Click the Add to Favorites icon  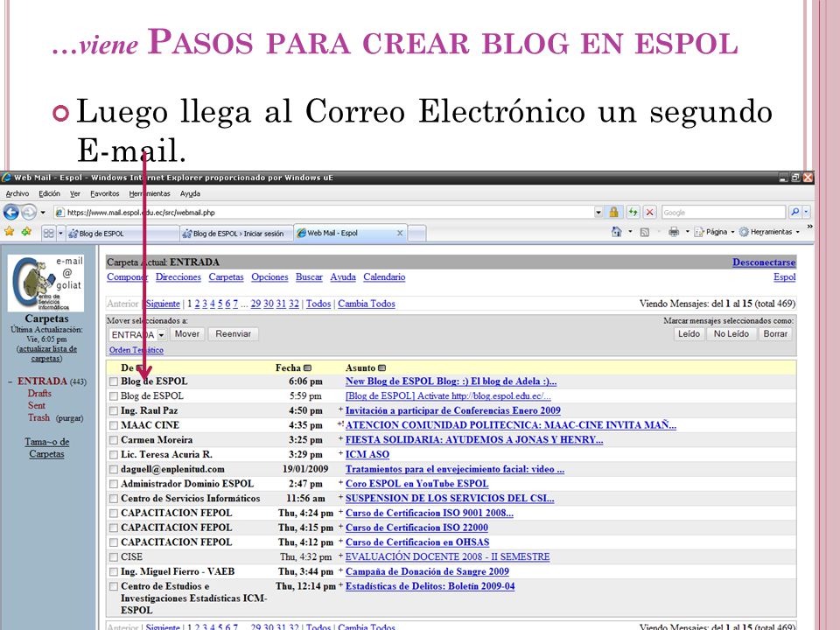(26, 233)
